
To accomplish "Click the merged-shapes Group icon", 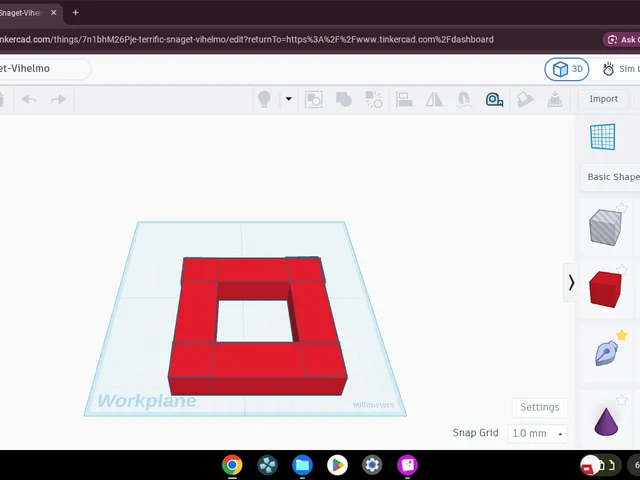I will click(344, 99).
